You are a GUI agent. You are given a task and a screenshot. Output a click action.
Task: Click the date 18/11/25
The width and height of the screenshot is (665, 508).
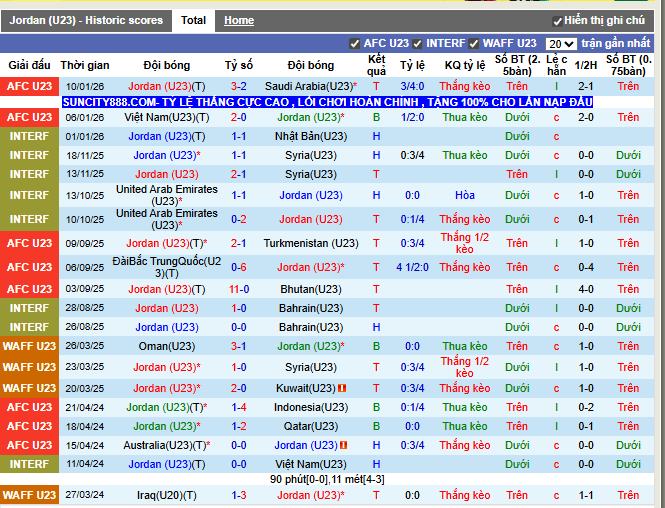point(85,156)
